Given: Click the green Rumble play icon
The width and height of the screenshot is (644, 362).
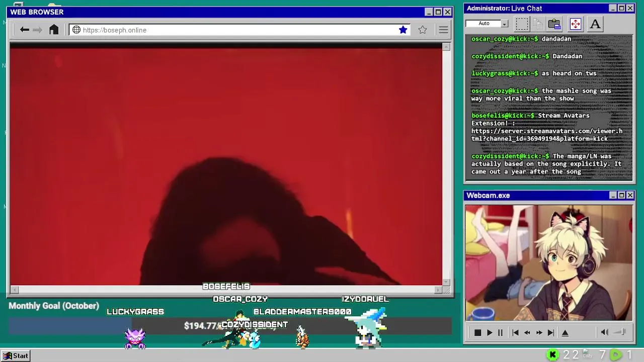Looking at the screenshot, I should [615, 355].
